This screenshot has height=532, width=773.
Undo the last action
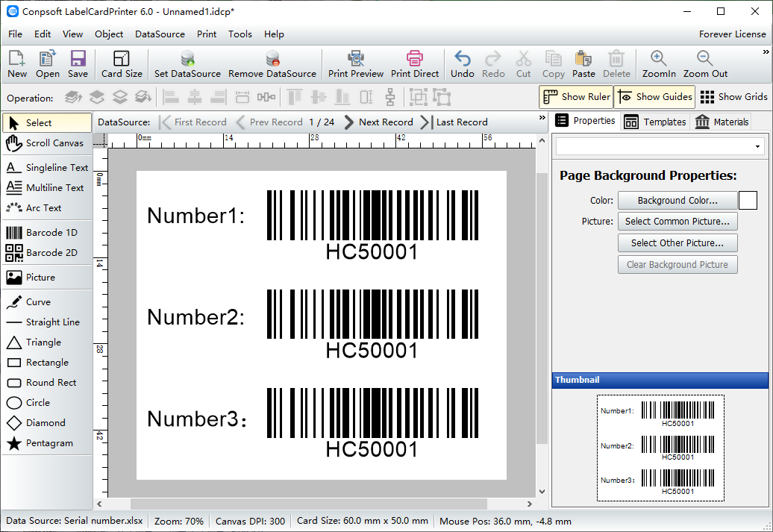463,64
